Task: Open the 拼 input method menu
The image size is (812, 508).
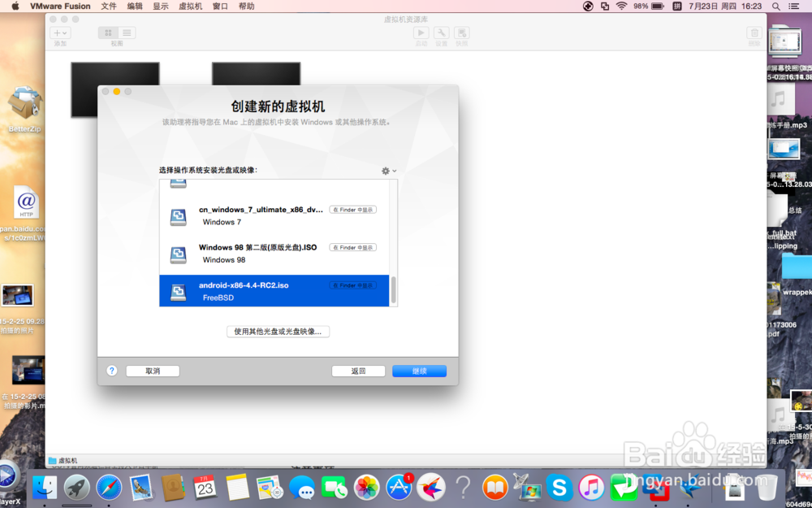Action: click(x=676, y=7)
